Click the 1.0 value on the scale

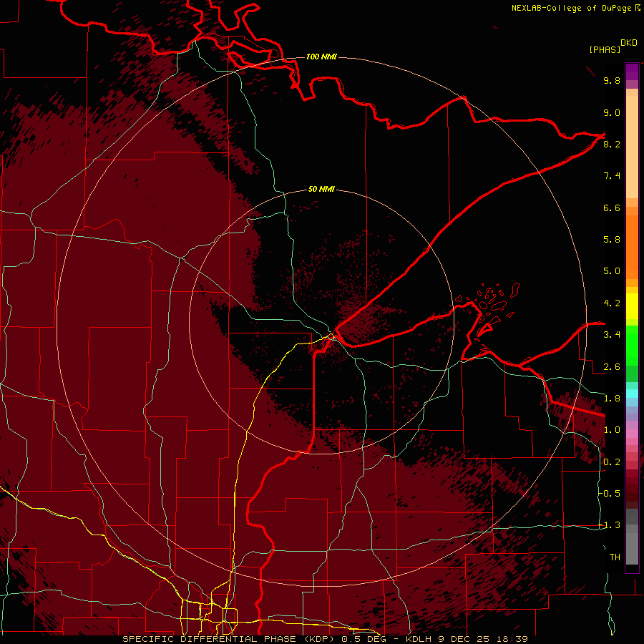point(612,430)
